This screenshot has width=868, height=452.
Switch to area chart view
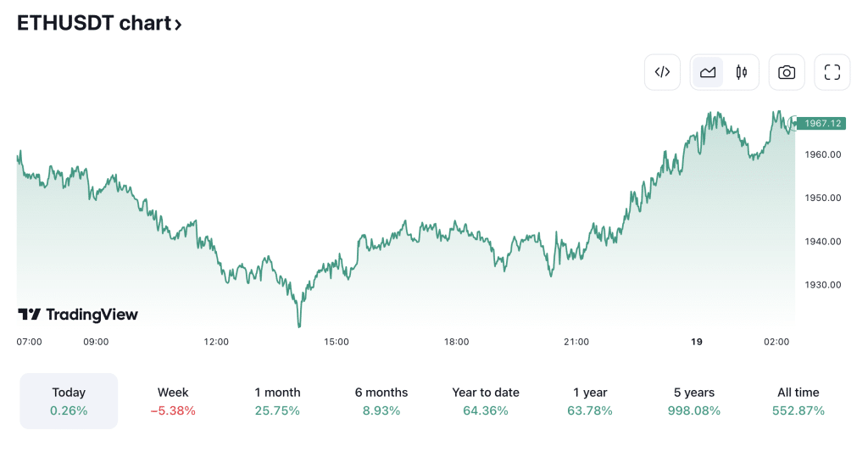coord(708,72)
